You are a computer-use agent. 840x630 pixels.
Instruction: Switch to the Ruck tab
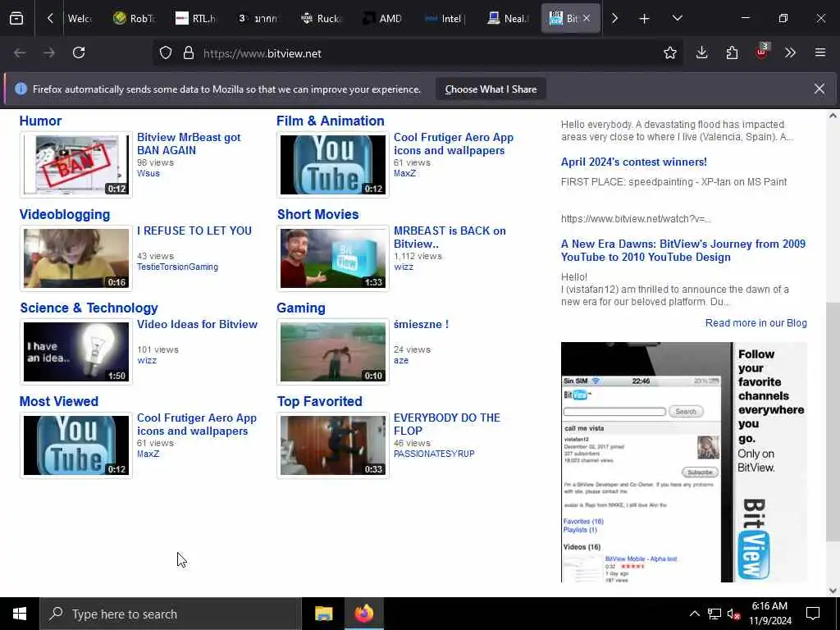[321, 19]
